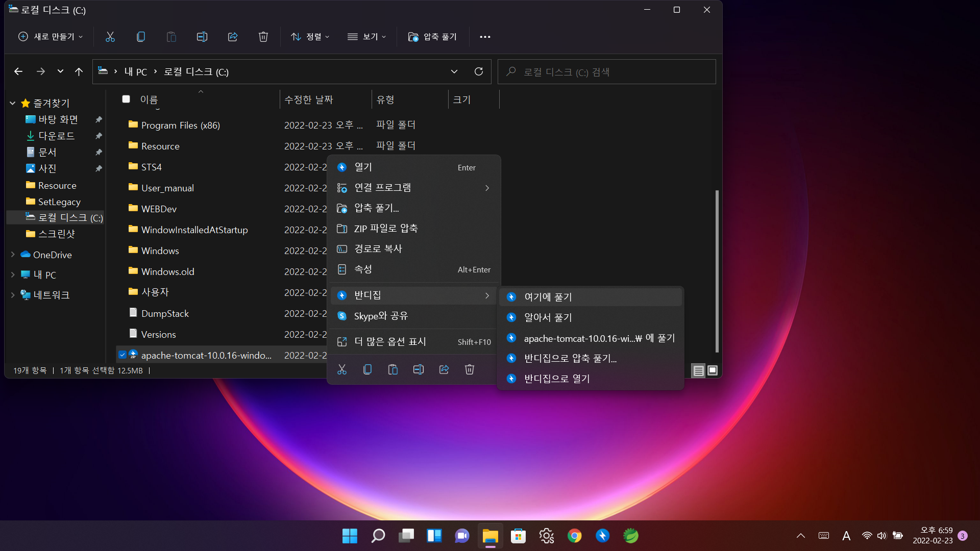Click the 새로 만들기 button
This screenshot has height=551, width=980.
[x=51, y=37]
